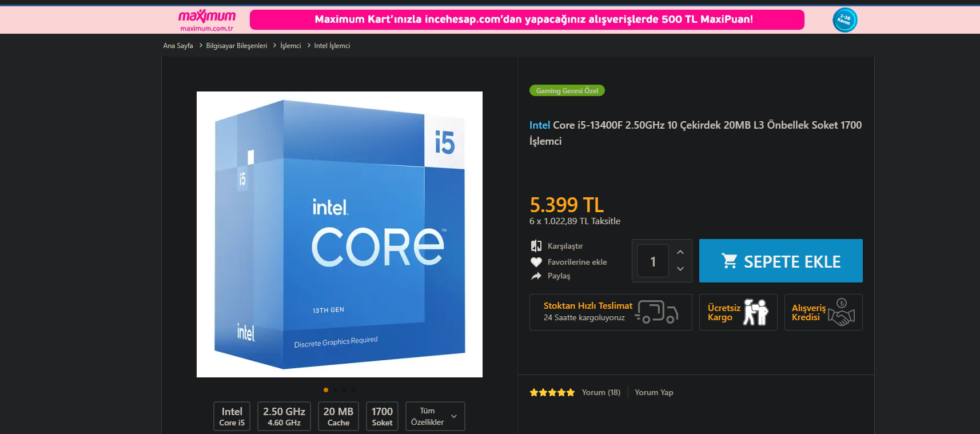Click the Maximum logo in the top banner
Screen dimensions: 980x434
tap(207, 19)
